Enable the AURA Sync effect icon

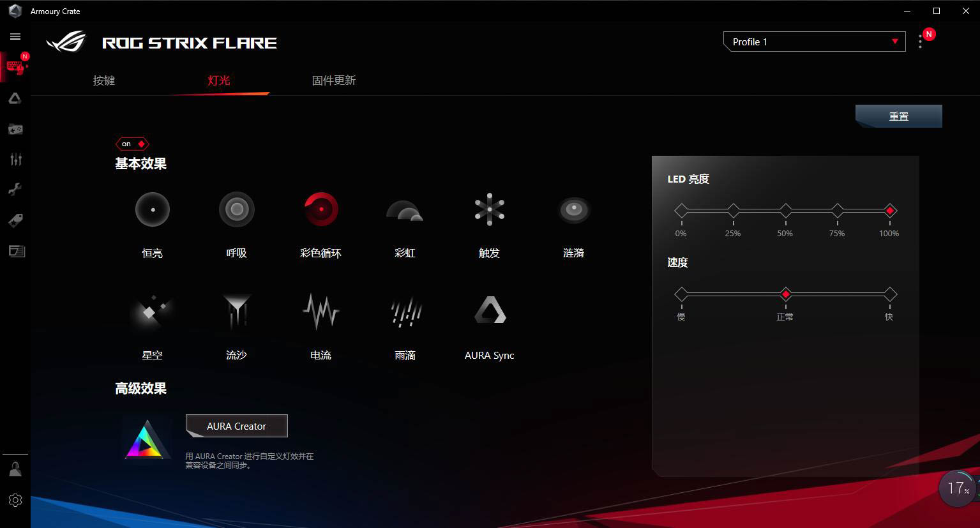click(x=490, y=310)
